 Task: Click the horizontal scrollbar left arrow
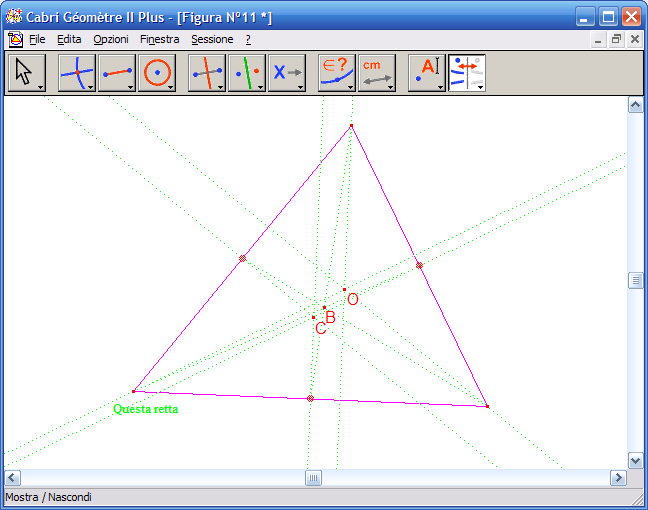[12, 478]
